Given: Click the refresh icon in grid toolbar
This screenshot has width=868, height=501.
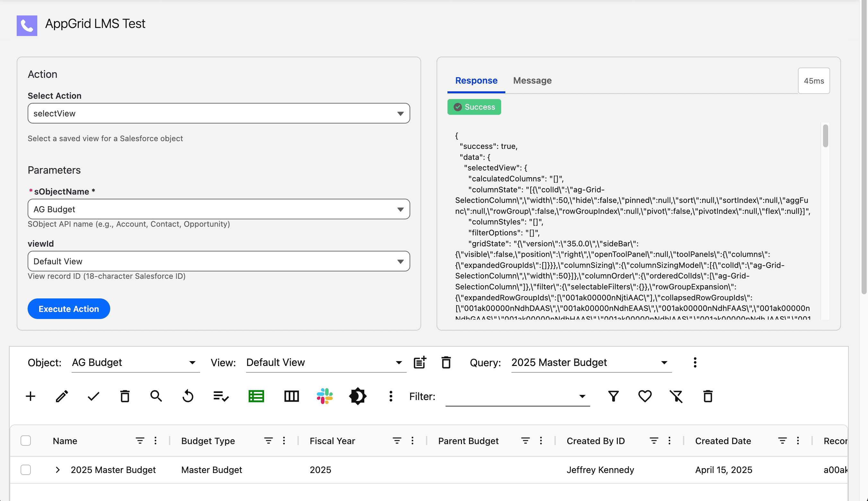Looking at the screenshot, I should [188, 396].
